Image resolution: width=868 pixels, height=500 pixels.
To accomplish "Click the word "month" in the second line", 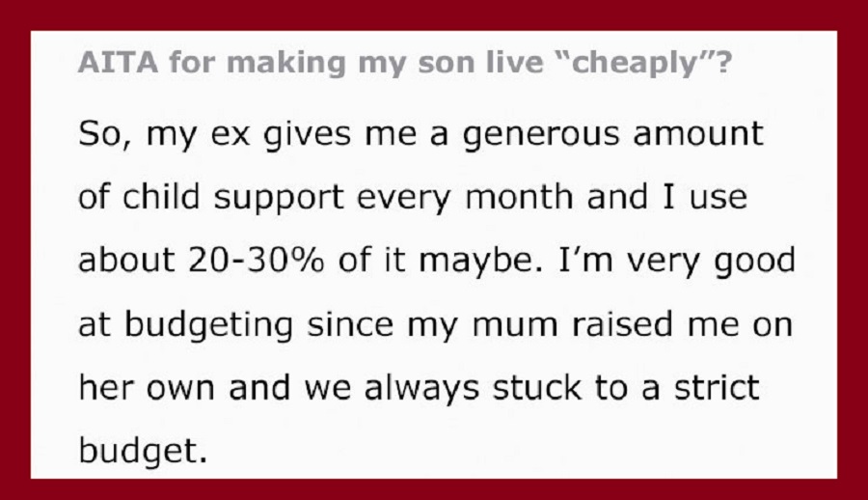I will 519,196.
